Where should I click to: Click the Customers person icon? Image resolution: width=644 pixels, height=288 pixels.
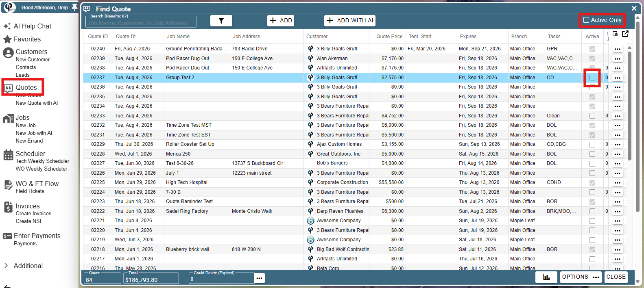tap(8, 53)
